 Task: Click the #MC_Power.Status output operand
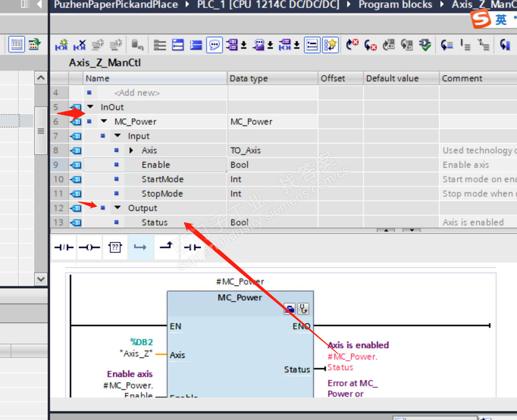coord(352,362)
